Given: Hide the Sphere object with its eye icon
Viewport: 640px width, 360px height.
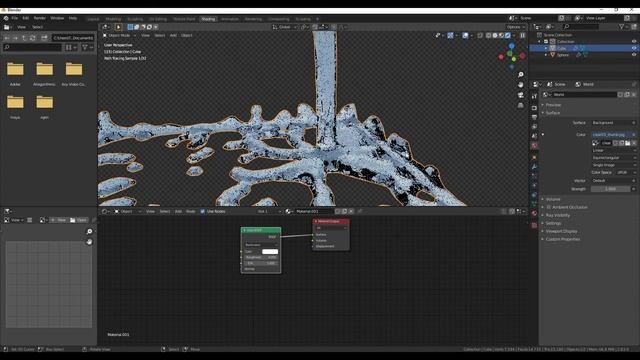Looking at the screenshot, I should pyautogui.click(x=634, y=55).
